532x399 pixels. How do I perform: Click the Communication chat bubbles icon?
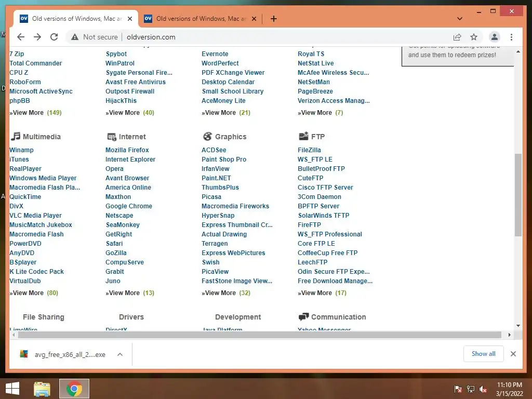click(303, 317)
